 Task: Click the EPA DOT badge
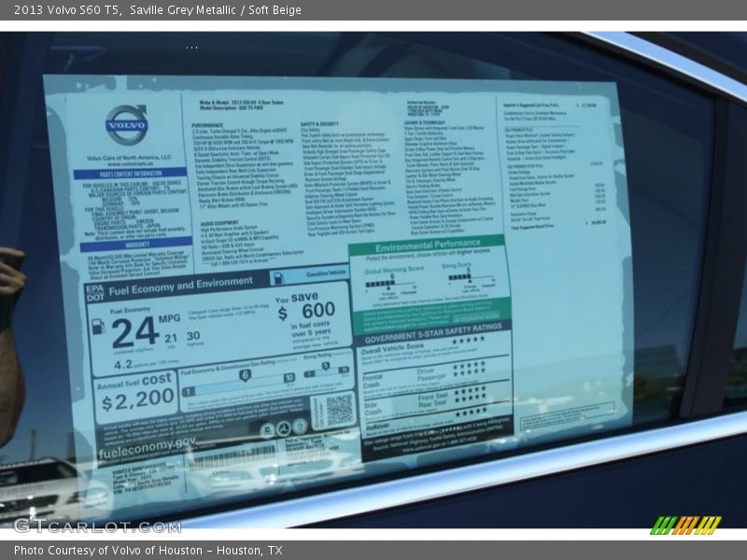pyautogui.click(x=95, y=292)
